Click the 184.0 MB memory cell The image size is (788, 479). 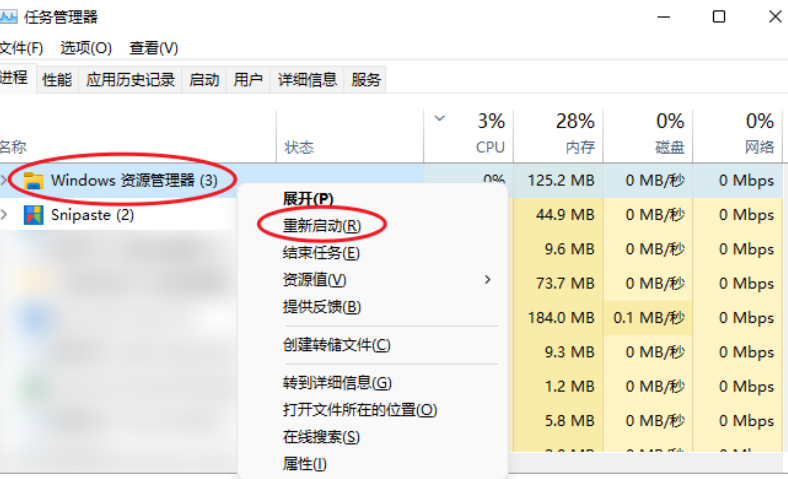coord(558,318)
